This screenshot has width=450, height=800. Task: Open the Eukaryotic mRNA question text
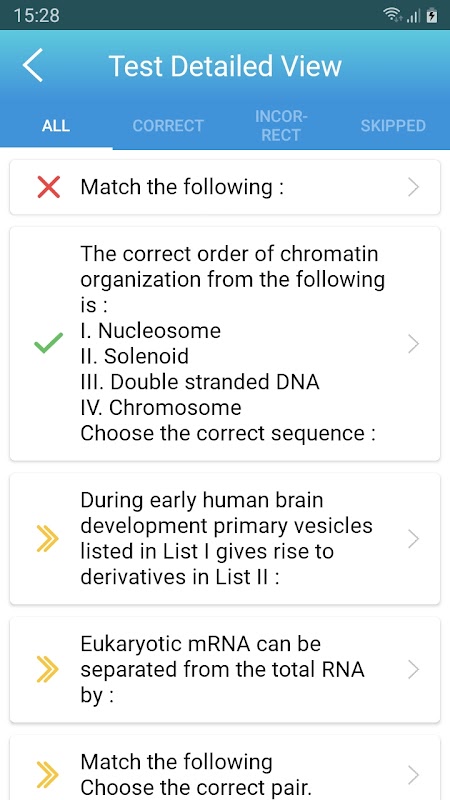[x=222, y=669]
